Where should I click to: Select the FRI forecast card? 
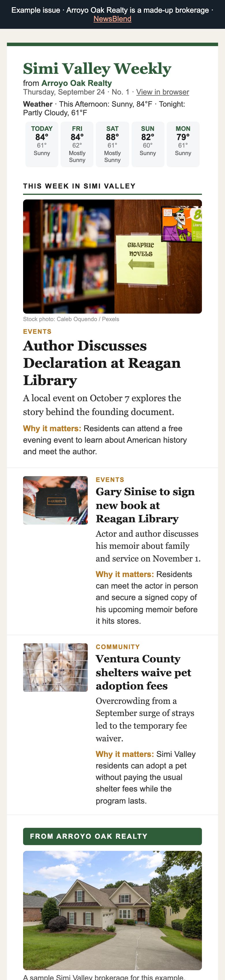(77, 144)
